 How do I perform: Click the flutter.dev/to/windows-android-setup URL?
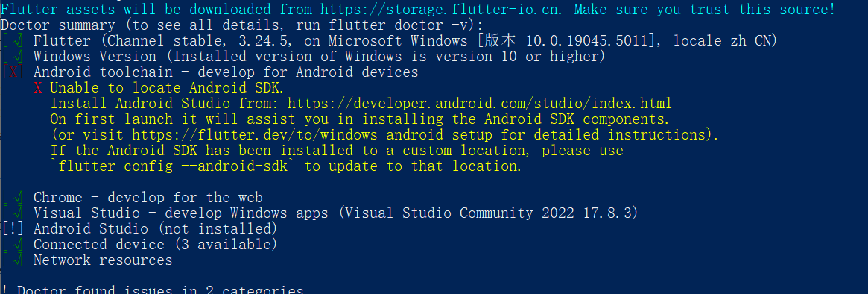pyautogui.click(x=311, y=135)
